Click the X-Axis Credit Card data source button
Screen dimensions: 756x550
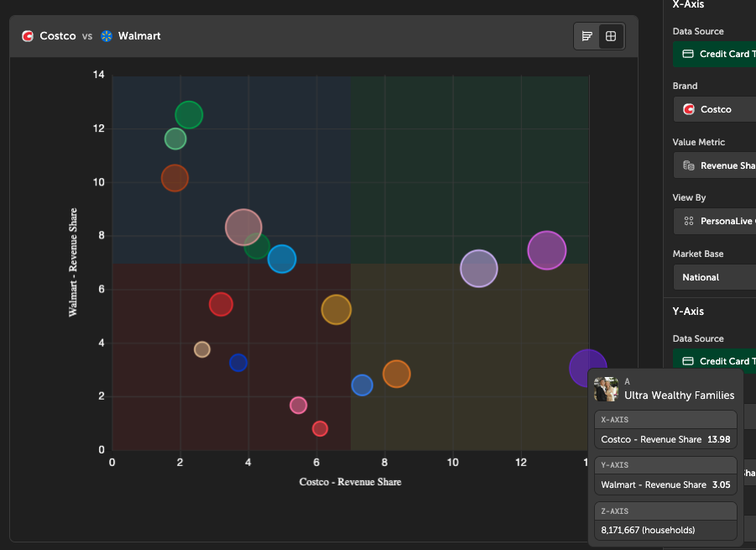[x=715, y=54]
